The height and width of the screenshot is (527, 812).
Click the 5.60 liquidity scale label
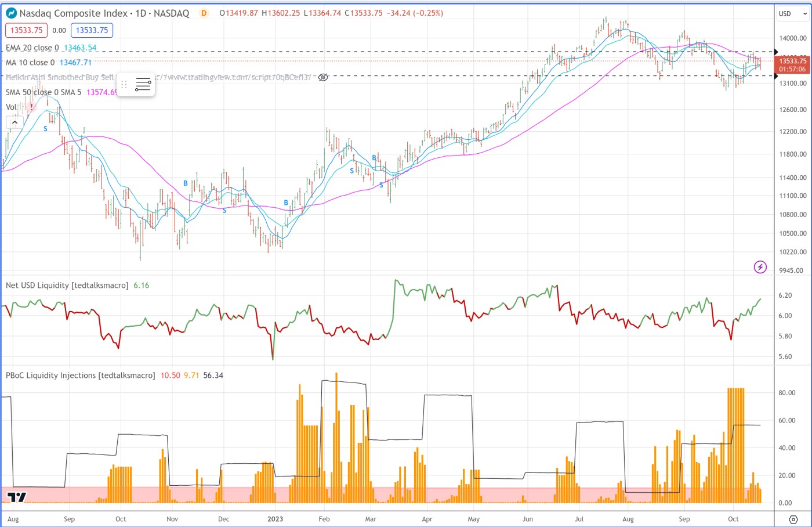(x=785, y=357)
